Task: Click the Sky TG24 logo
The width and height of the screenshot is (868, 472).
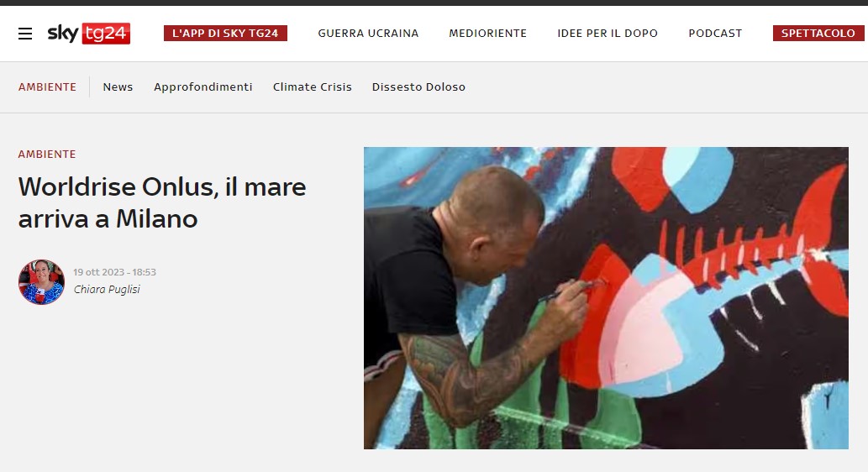Action: (x=88, y=34)
